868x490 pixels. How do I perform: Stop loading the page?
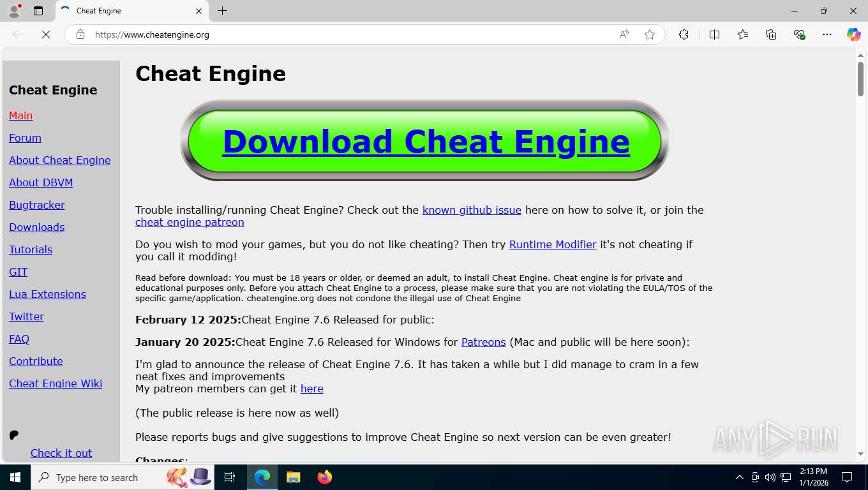point(46,34)
